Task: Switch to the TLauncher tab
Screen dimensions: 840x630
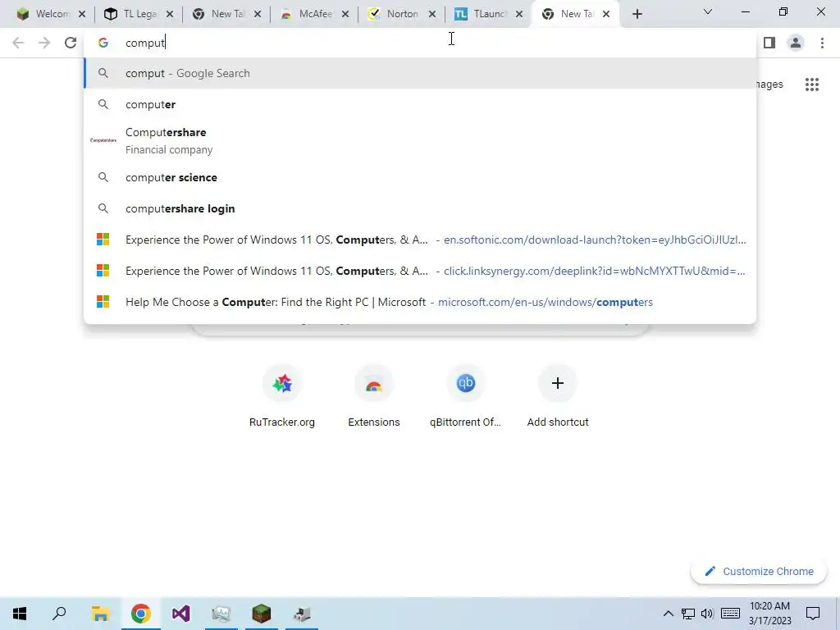Action: click(x=481, y=14)
